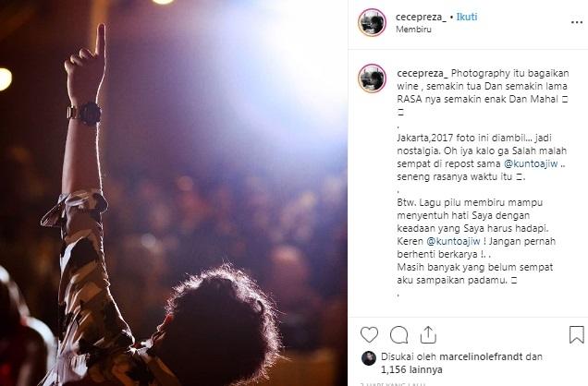Open comments via speech bubble icon

(398, 334)
